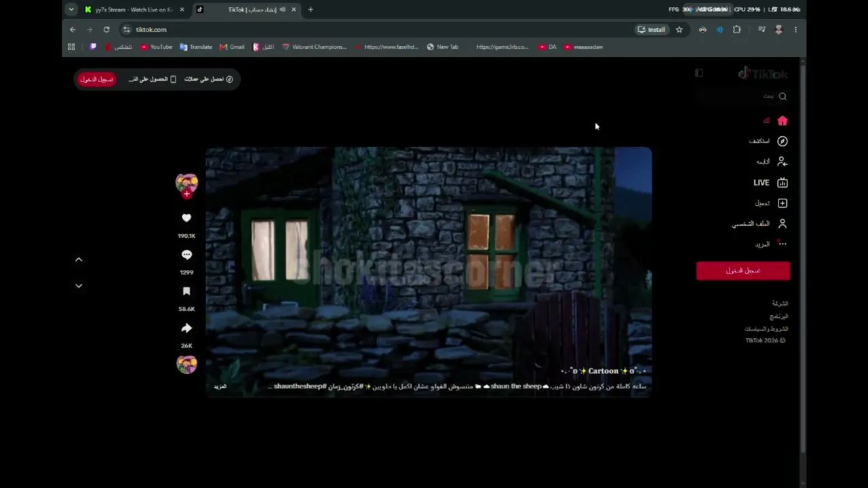This screenshot has width=868, height=488.
Task: Click the TikTok logo in the sidebar
Action: [763, 74]
